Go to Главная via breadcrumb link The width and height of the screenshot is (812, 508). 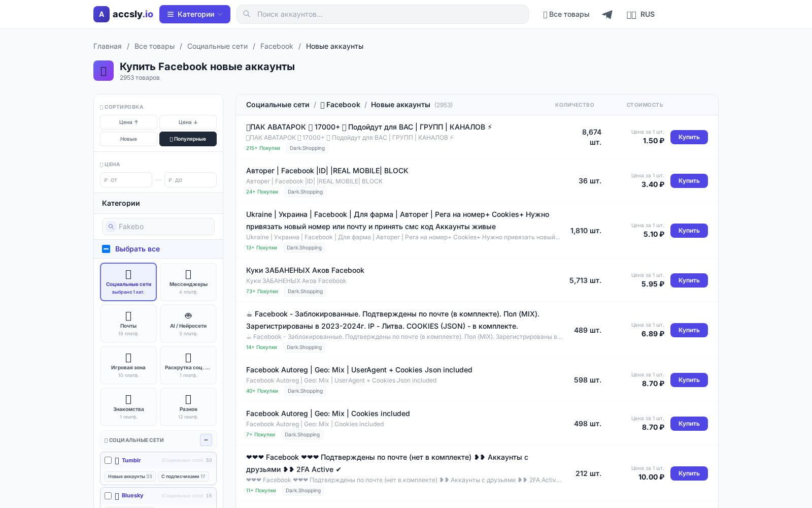click(107, 46)
